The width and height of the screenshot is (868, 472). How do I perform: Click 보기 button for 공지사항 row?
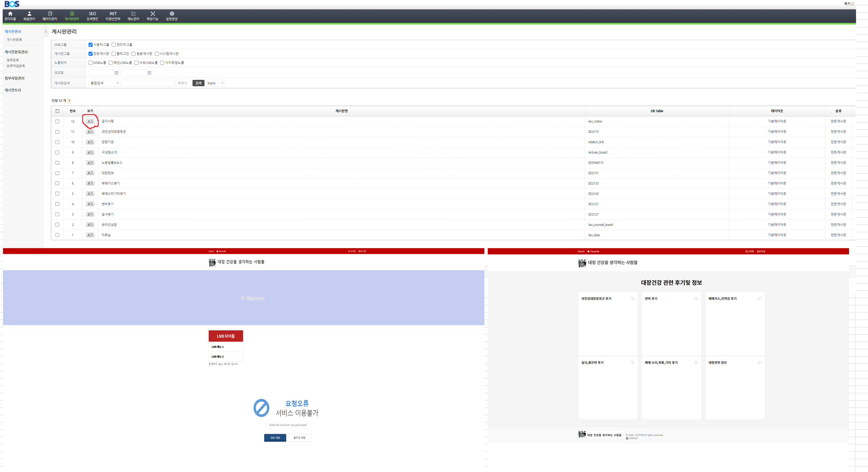tap(90, 122)
